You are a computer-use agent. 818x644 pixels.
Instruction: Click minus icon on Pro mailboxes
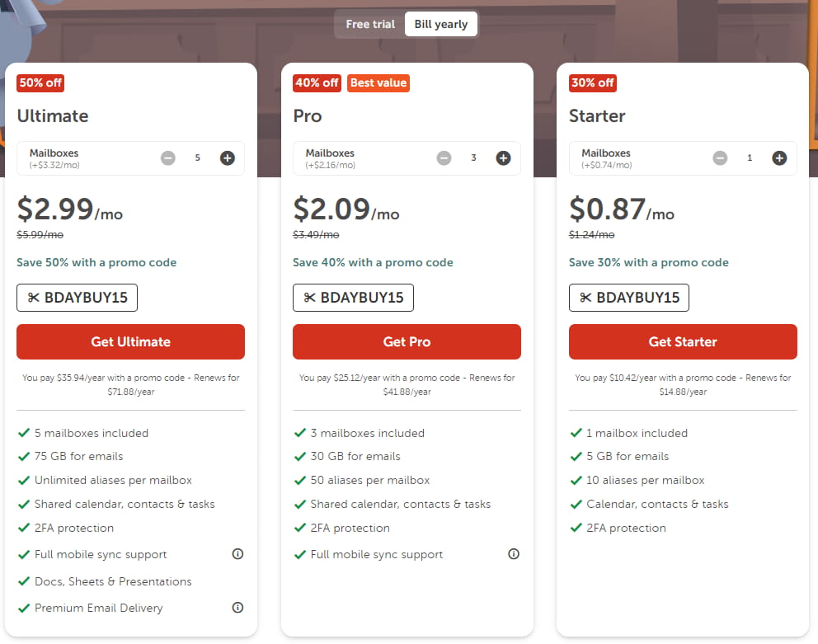tap(444, 157)
